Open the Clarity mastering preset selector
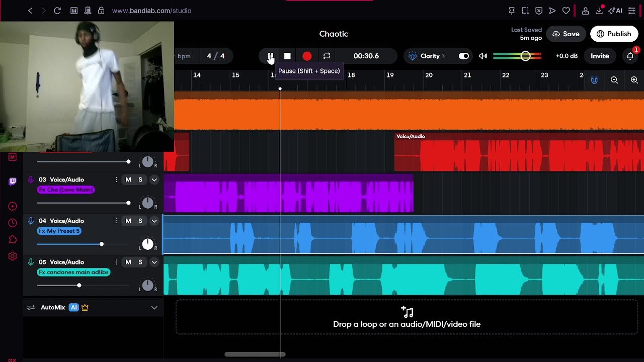This screenshot has height=362, width=644. [427, 56]
